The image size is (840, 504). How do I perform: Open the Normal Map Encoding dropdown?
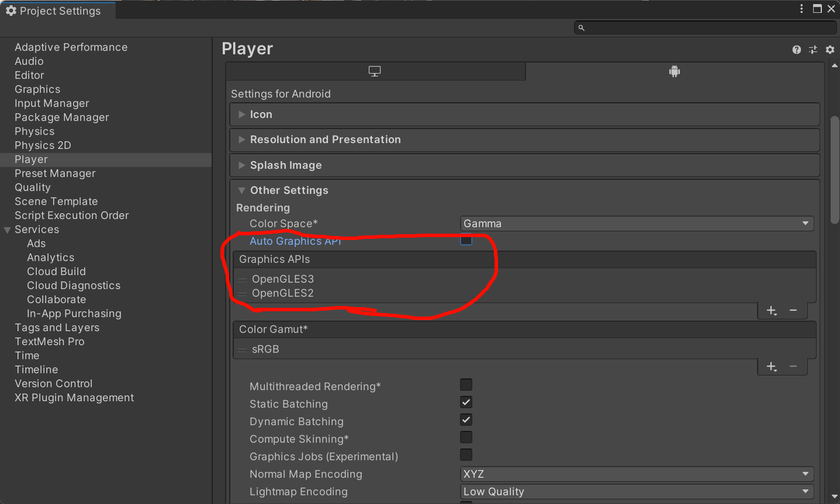click(637, 474)
